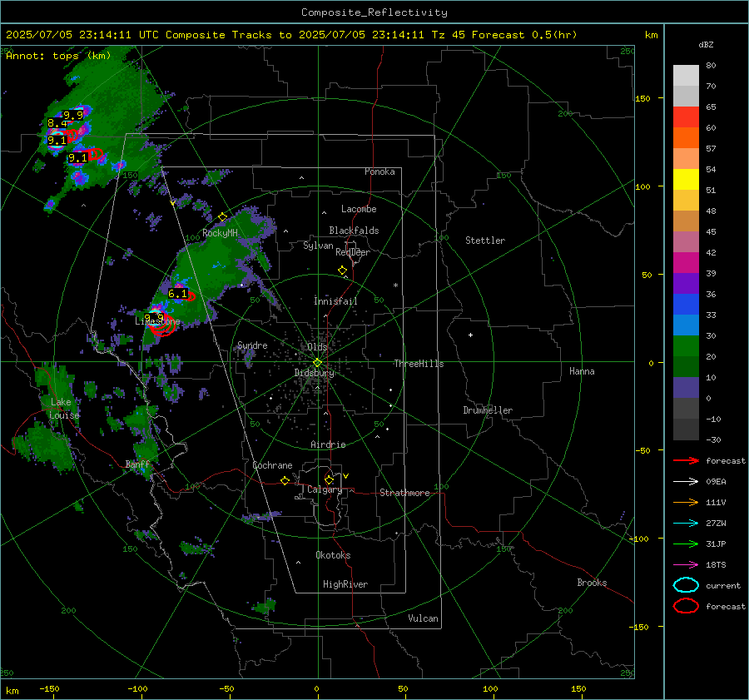Click the red 65 dBZ color swatch
This screenshot has width=749, height=700.
pos(686,117)
